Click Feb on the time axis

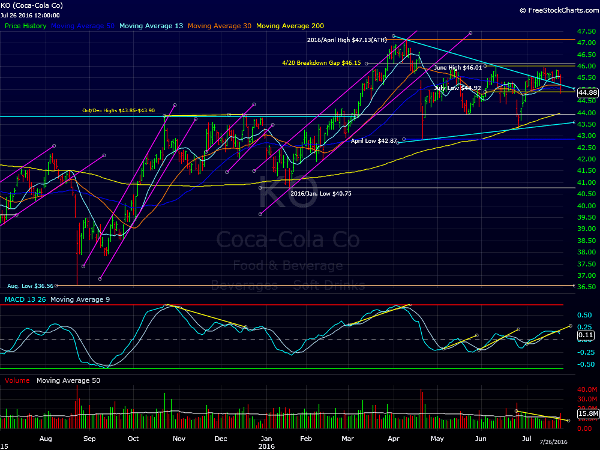(306, 439)
